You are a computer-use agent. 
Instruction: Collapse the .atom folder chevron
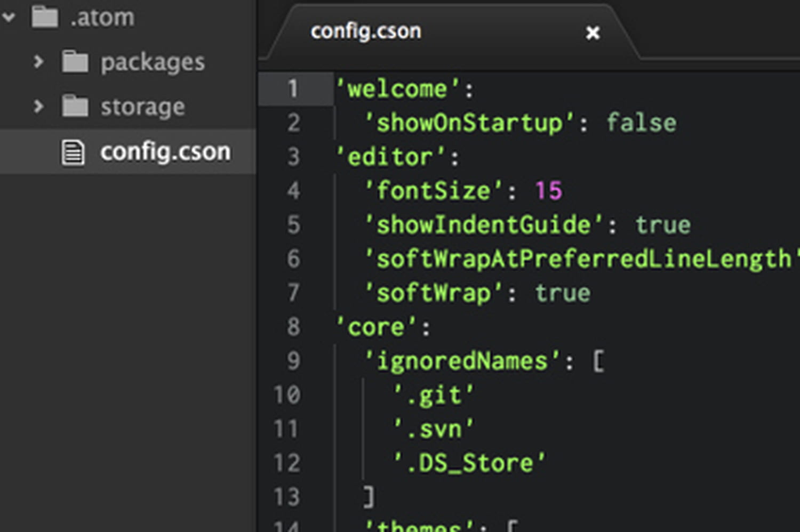[9, 17]
